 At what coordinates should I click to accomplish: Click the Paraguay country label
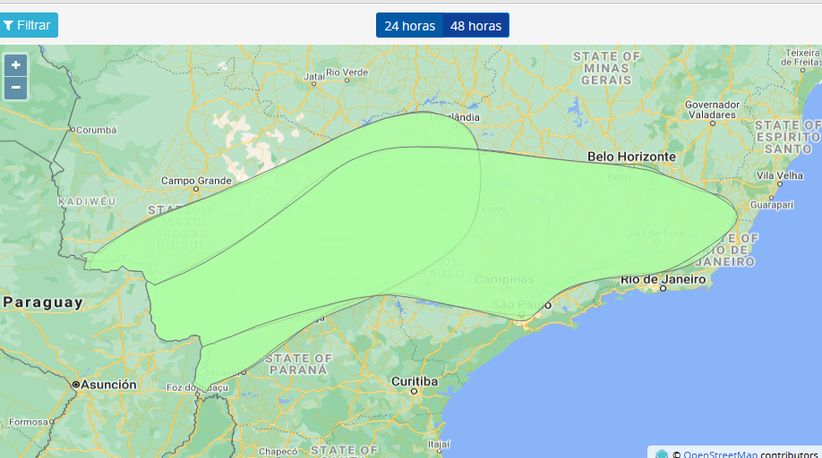pos(42,302)
